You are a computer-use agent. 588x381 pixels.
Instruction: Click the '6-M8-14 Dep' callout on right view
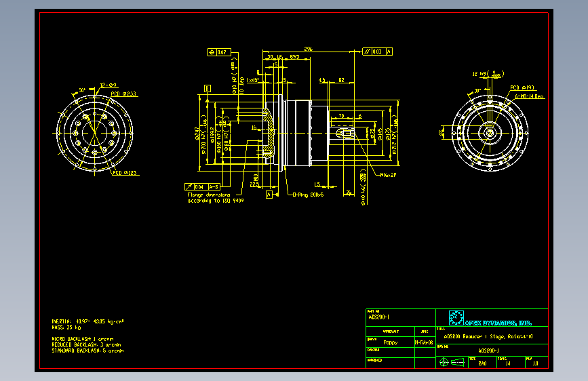[x=529, y=96]
